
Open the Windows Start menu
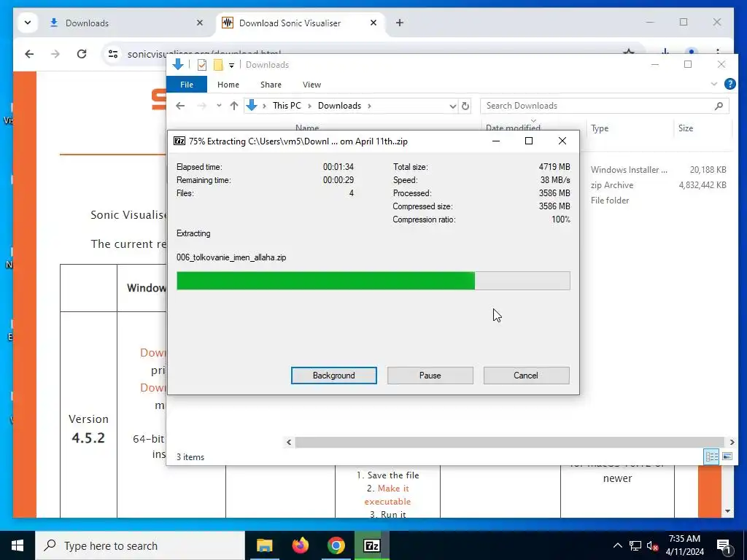(x=18, y=545)
